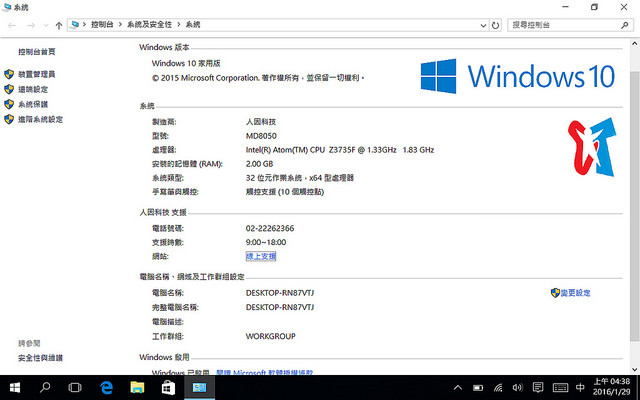Click the shield icon beside 遠端設定
Image resolution: width=640 pixels, height=400 pixels.
(9, 89)
